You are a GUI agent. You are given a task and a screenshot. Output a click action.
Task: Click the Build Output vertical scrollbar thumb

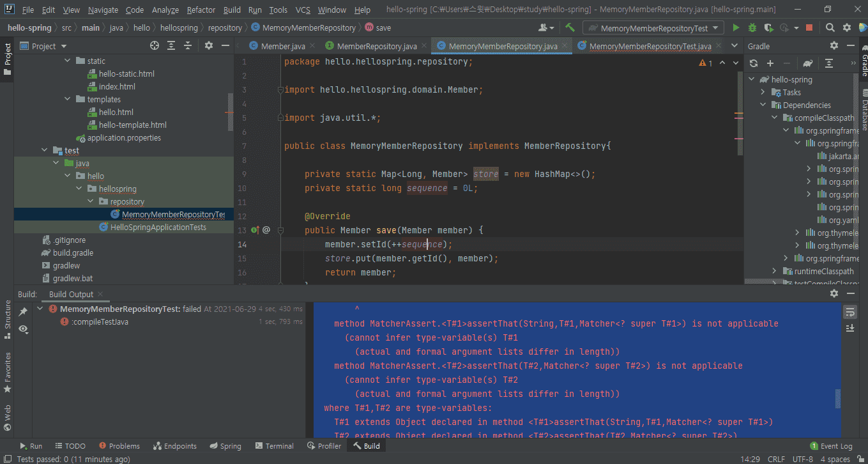(x=838, y=398)
